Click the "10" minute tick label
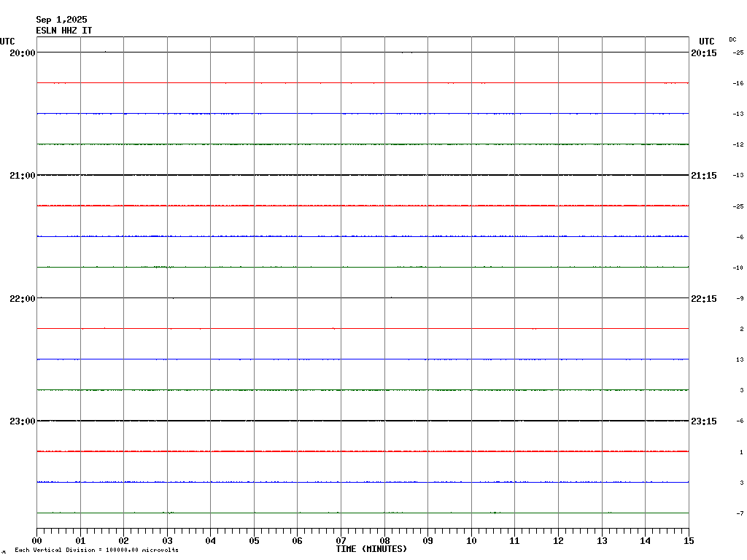This screenshot has width=747, height=560. point(471,540)
